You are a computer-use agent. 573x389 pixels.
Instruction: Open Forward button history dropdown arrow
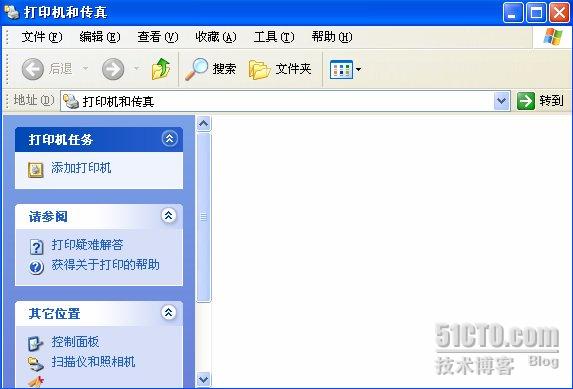click(136, 68)
